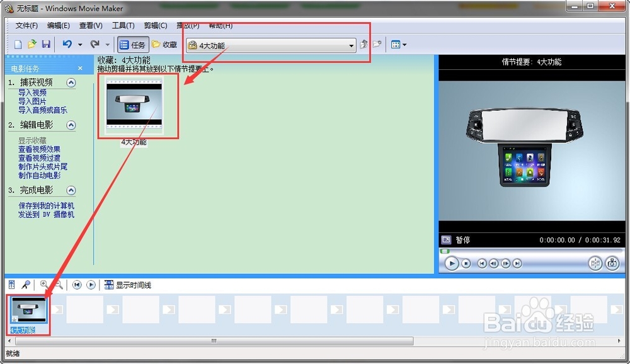This screenshot has height=364, width=630.
Task: Close the 电影任务 task pane
Action: click(x=80, y=68)
